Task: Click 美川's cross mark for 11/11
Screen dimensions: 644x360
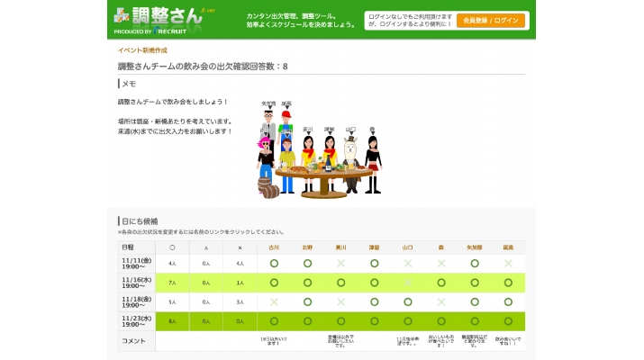Action: [x=340, y=263]
